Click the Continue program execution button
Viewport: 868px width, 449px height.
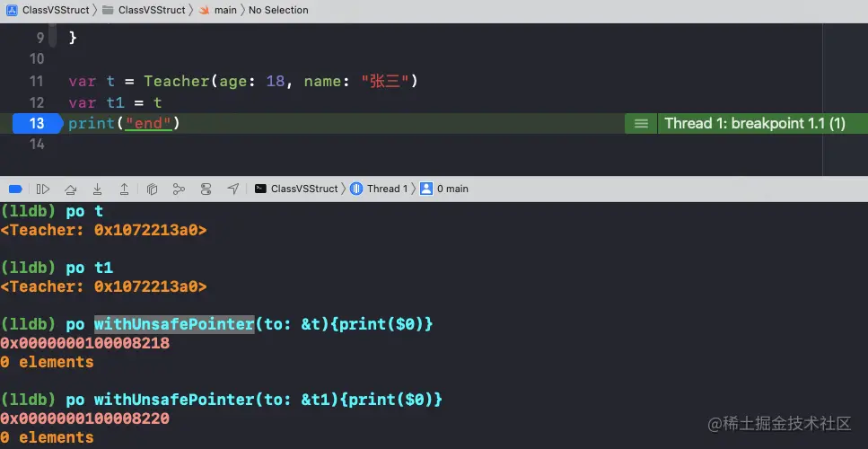(x=42, y=189)
